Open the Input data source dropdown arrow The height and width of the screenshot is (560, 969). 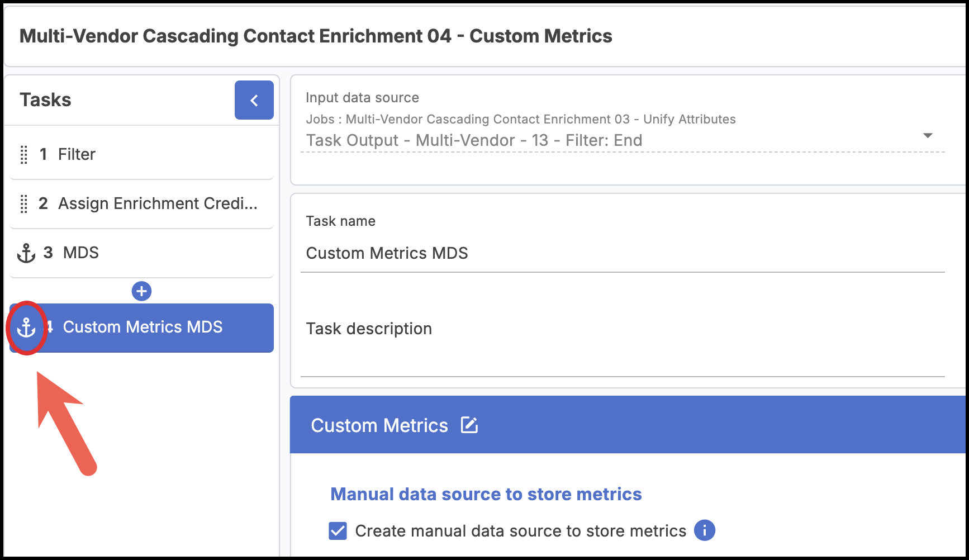pyautogui.click(x=928, y=136)
